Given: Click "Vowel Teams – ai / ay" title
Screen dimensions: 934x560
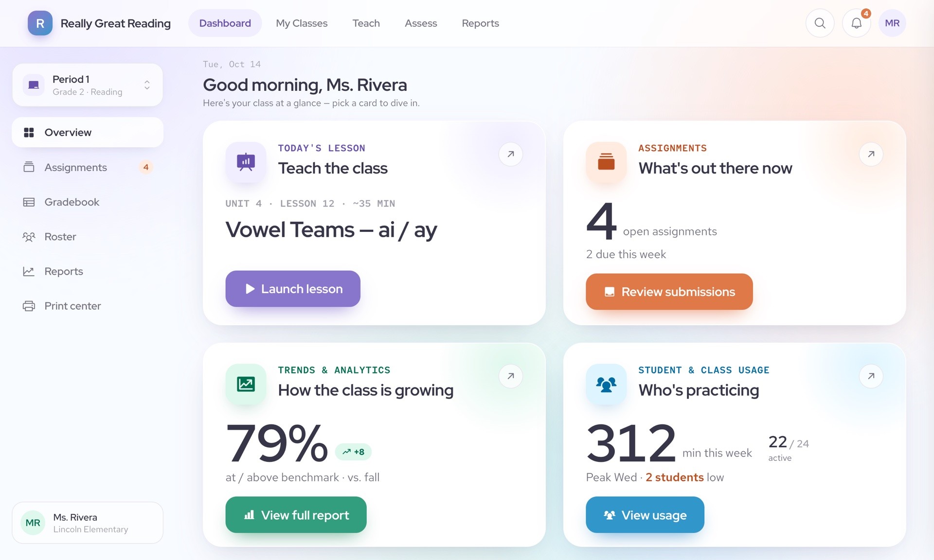Looking at the screenshot, I should pyautogui.click(x=331, y=230).
